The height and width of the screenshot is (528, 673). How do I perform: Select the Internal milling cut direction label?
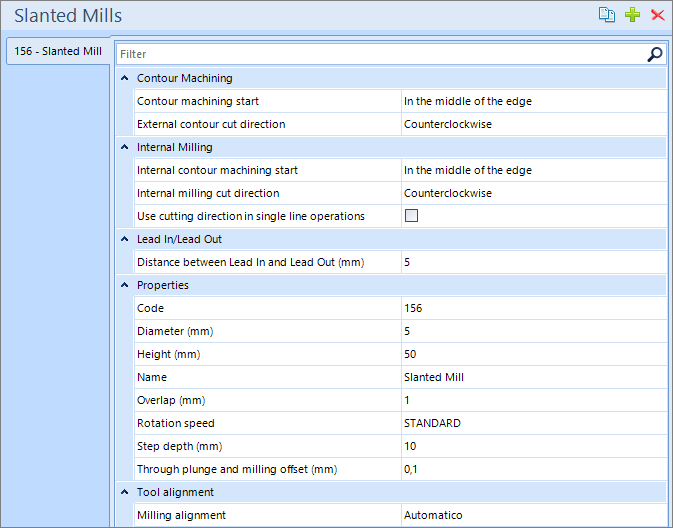click(208, 193)
